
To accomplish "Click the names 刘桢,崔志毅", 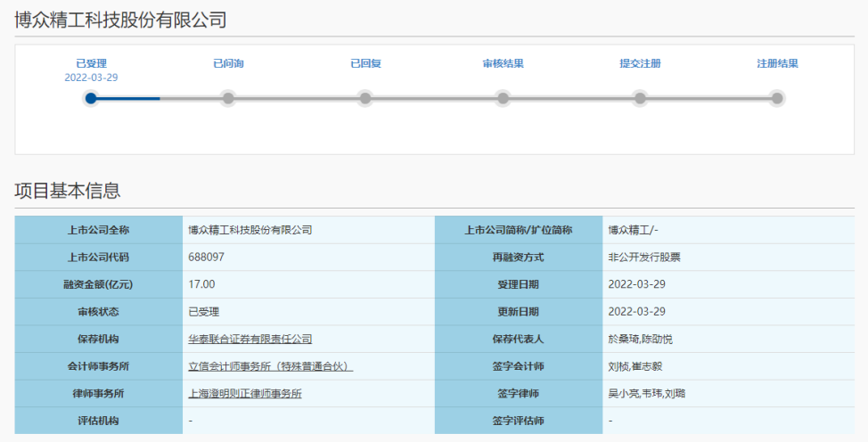I will 635,366.
